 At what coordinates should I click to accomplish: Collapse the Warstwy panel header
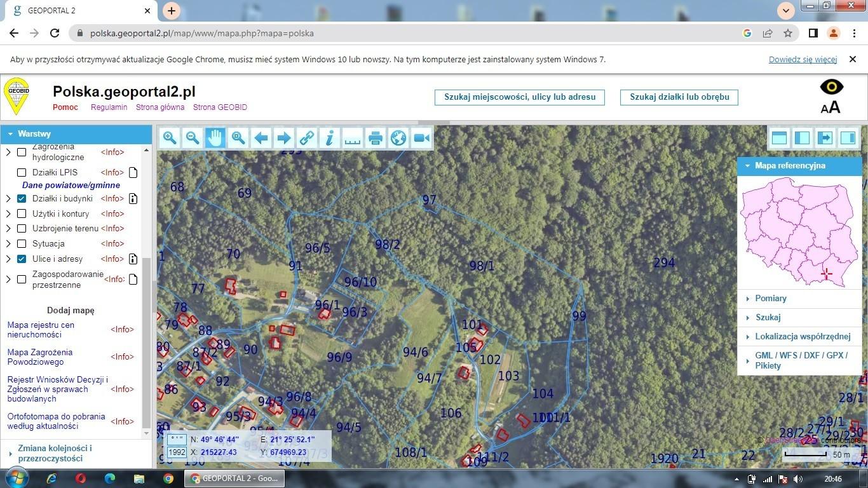(76, 133)
